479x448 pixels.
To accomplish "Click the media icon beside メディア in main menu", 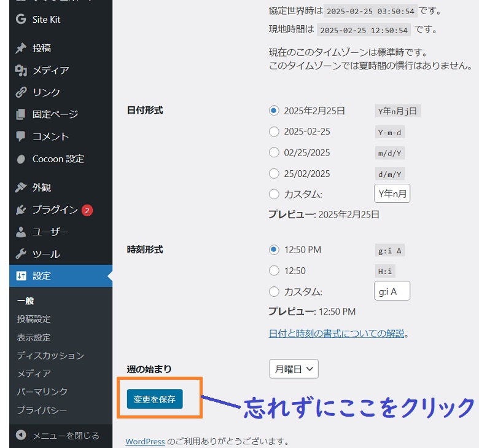I will coord(21,70).
